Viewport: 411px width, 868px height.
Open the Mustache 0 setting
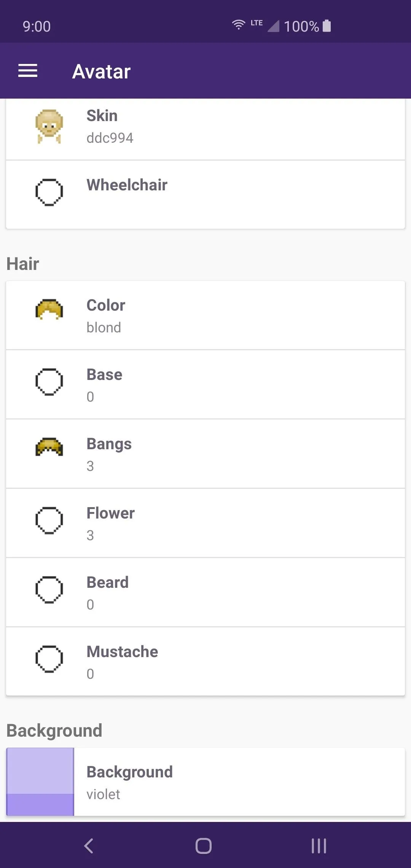(205, 662)
